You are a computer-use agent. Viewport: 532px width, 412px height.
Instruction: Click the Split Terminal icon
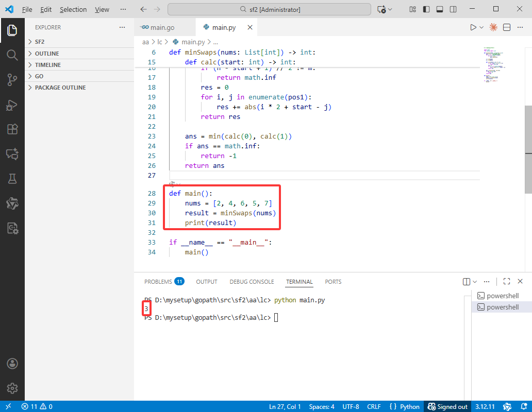pos(467,282)
